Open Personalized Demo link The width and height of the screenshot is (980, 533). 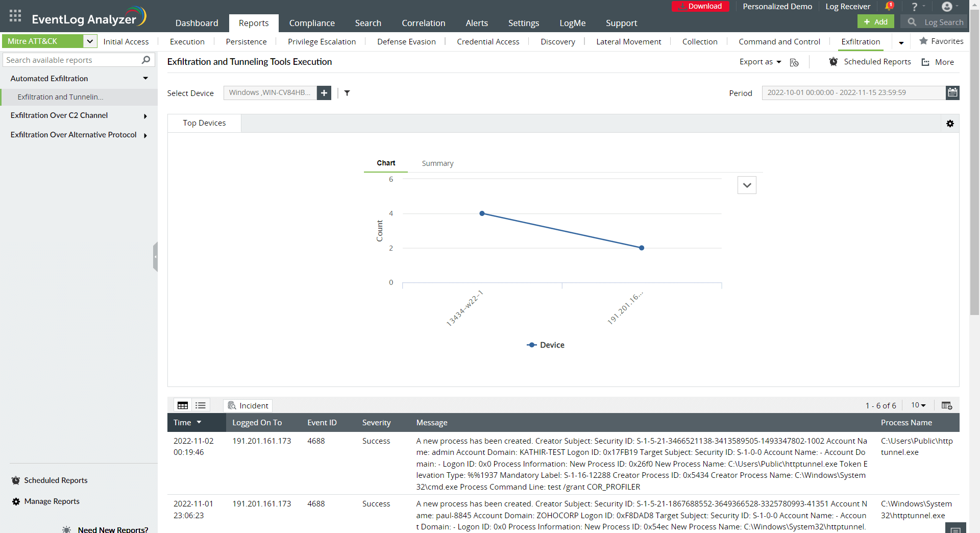777,6
